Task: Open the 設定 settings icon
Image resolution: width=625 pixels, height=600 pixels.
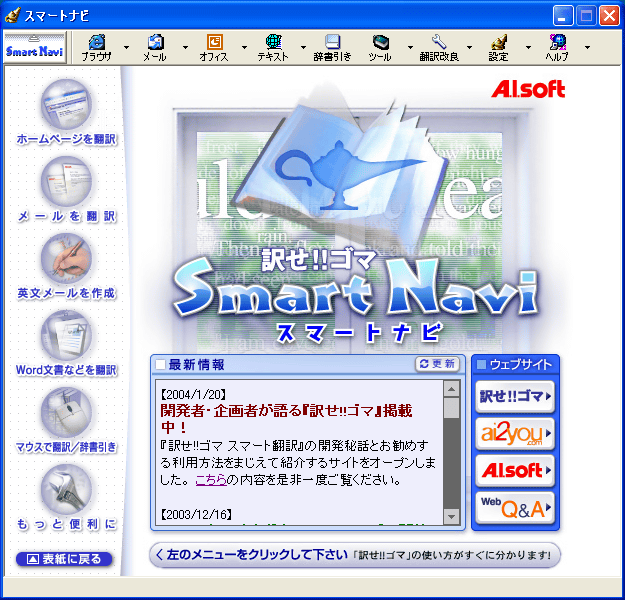Action: tap(498, 47)
